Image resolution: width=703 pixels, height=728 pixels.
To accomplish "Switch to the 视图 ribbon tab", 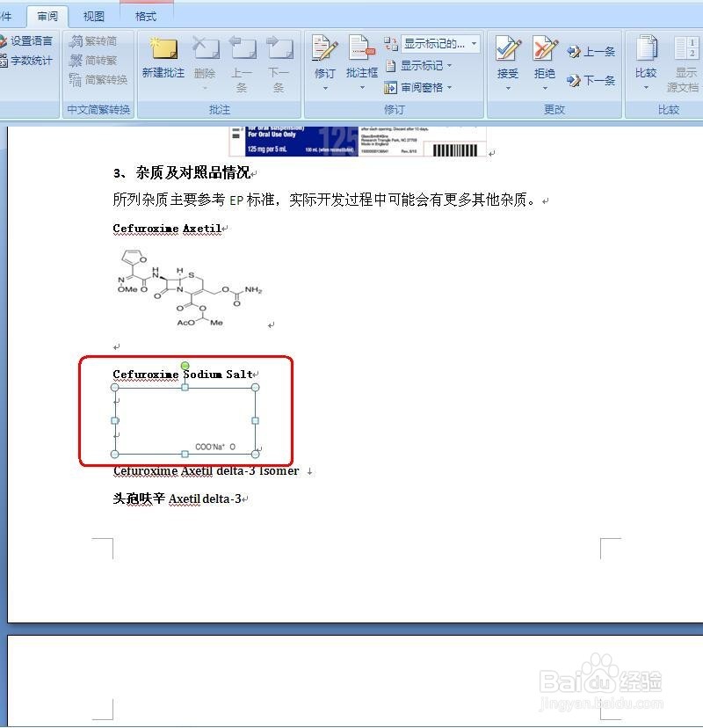I will click(93, 14).
